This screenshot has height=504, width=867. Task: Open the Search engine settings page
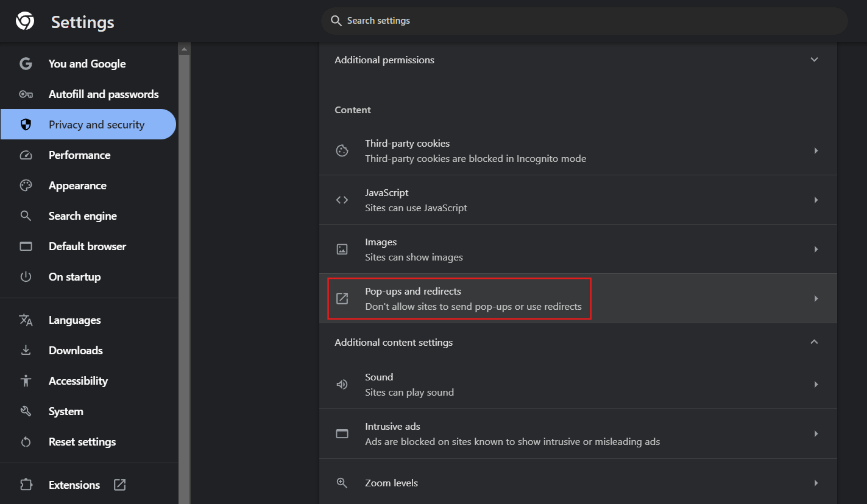click(x=82, y=216)
